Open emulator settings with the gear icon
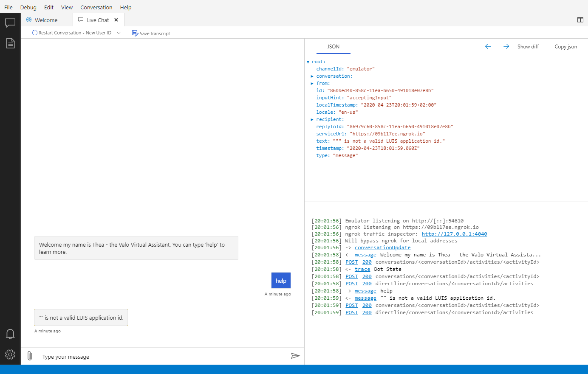Screen dimensions: 588x374 pos(10,354)
